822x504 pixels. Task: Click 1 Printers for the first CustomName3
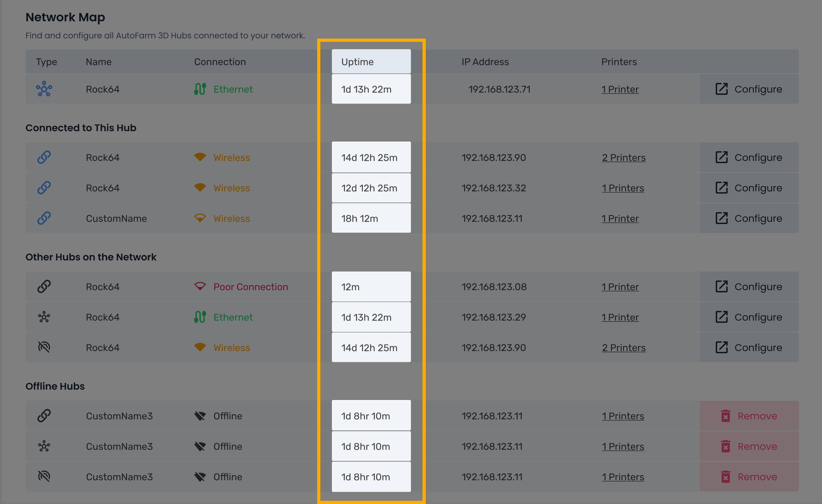623,416
